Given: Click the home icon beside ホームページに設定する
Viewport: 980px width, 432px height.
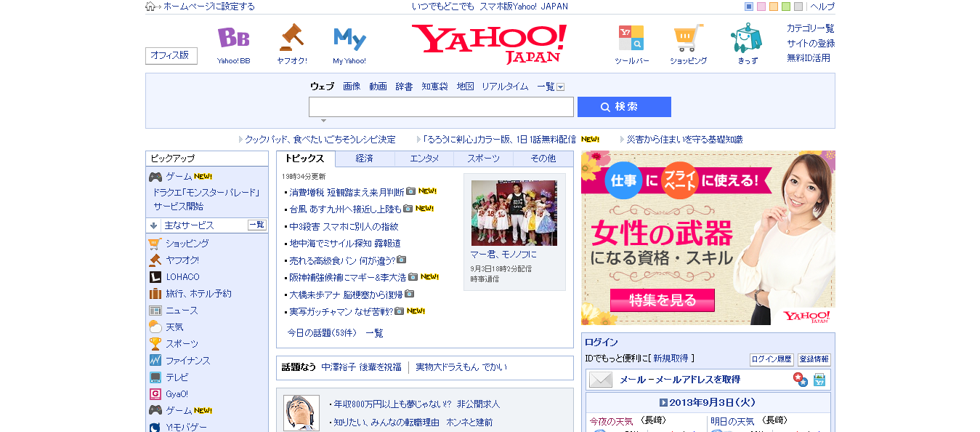Looking at the screenshot, I should 150,7.
